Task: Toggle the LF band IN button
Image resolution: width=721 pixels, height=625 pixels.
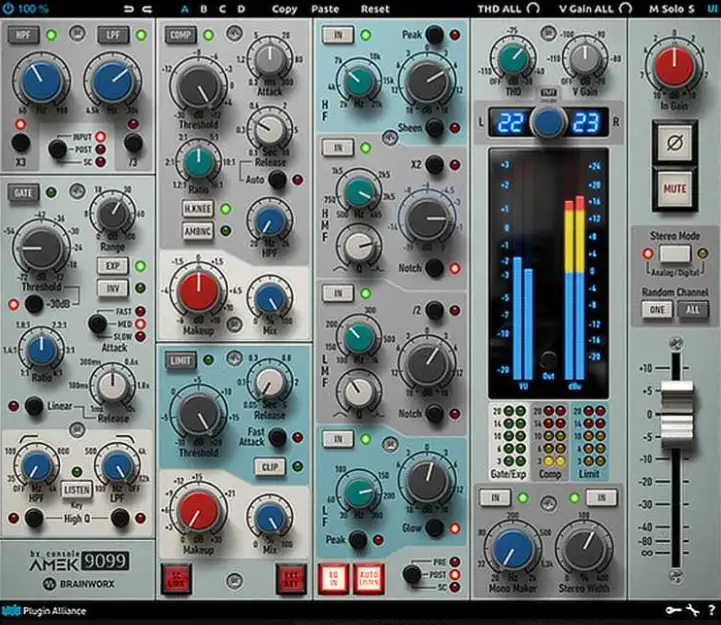Action: [338, 439]
